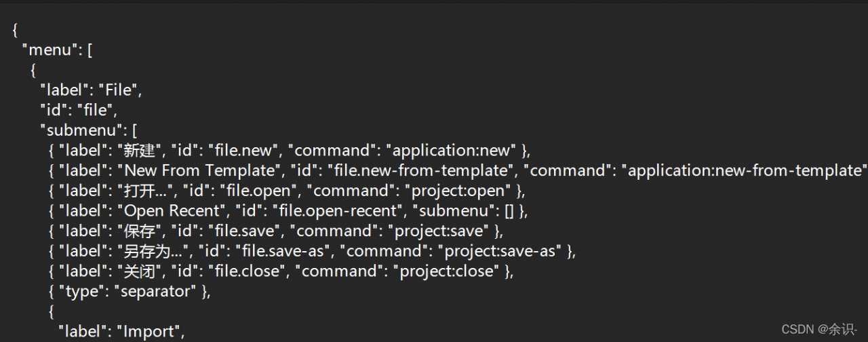
Task: Click the "关闭" label string
Action: 139,271
